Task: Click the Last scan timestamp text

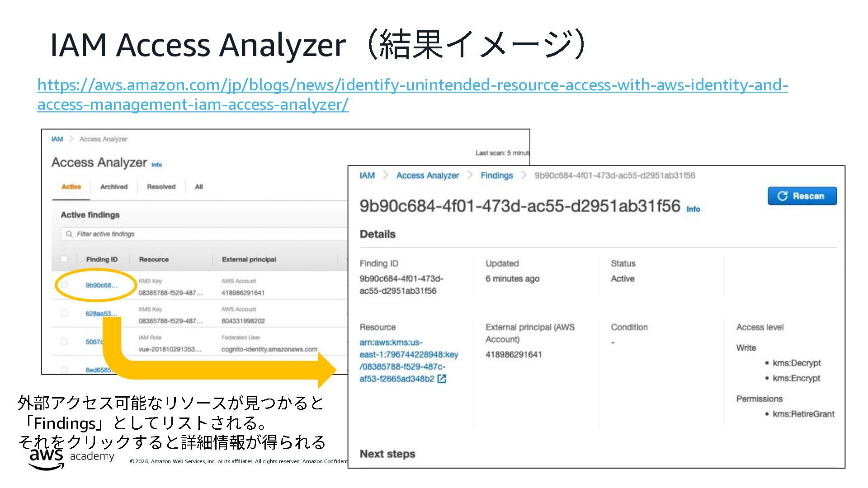Action: point(502,153)
